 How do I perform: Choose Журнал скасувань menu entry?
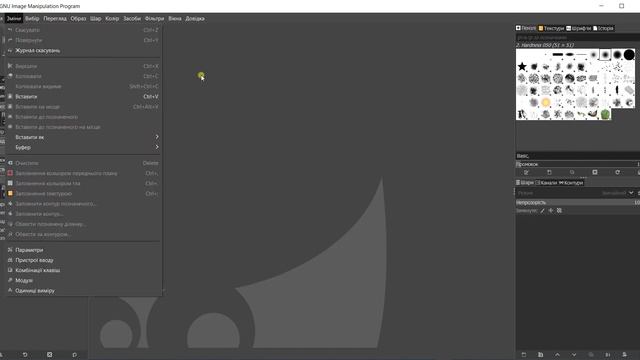pos(83,51)
